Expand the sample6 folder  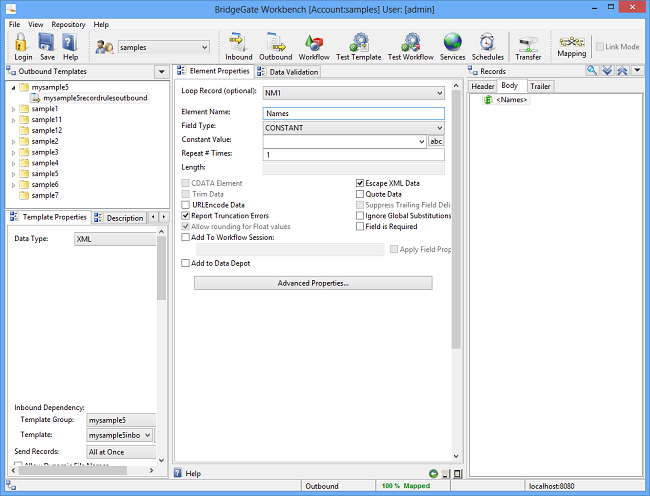(13, 185)
